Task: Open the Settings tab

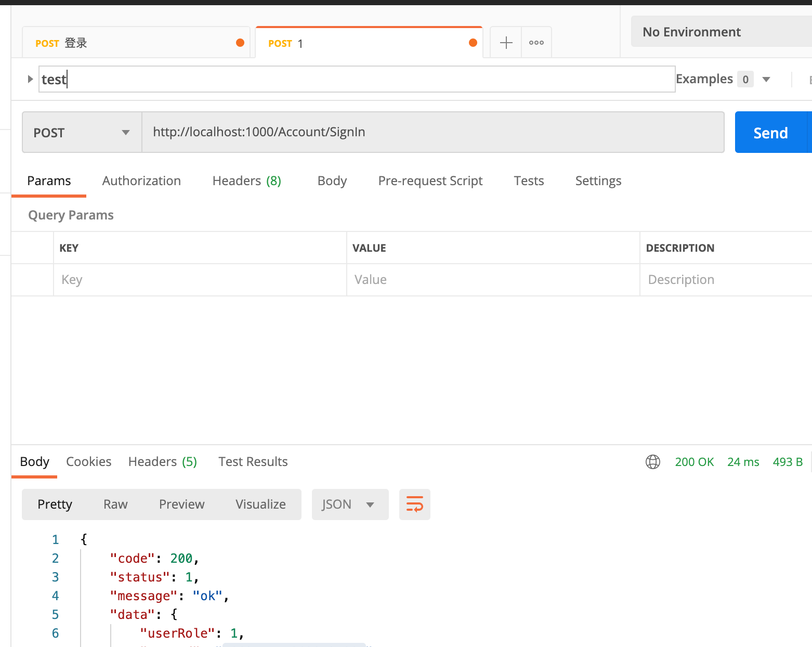Action: point(598,181)
